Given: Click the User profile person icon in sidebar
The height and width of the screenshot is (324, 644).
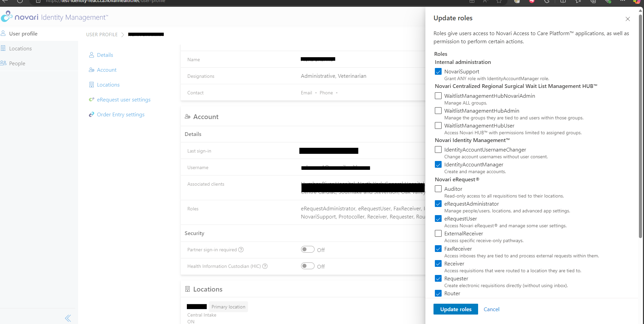Looking at the screenshot, I should click(x=3, y=33).
